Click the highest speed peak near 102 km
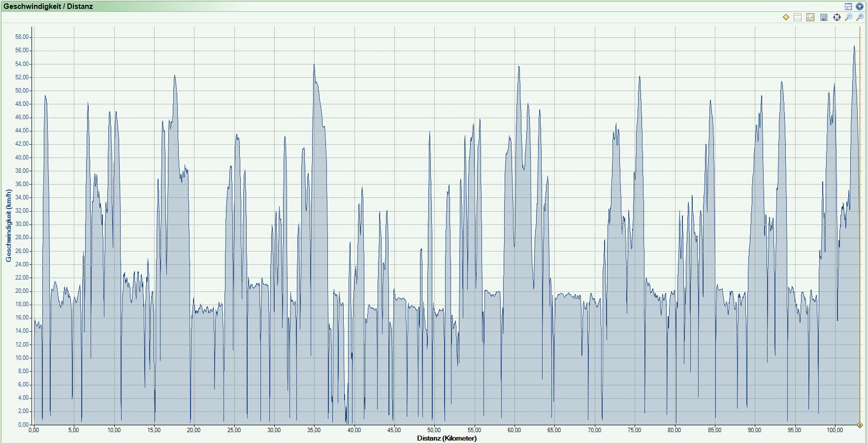The image size is (868, 443). tap(854, 46)
